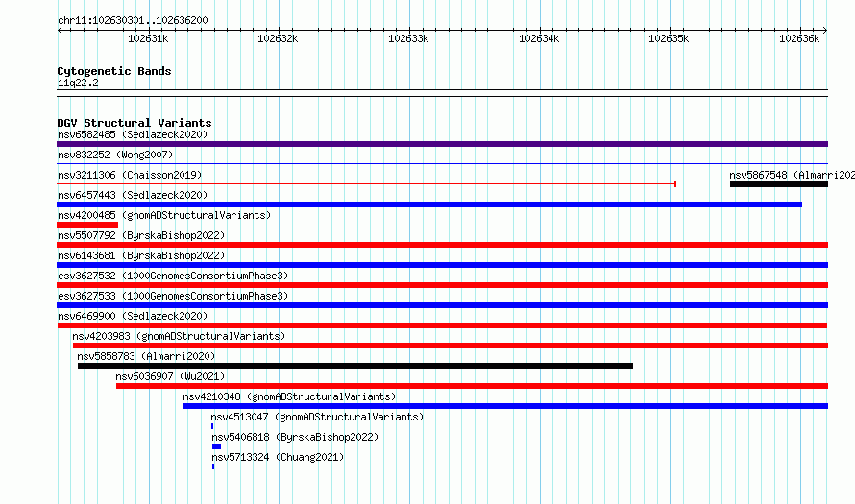Open the nsv5867548 Almarri label
The height and width of the screenshot is (504, 855).
(792, 175)
